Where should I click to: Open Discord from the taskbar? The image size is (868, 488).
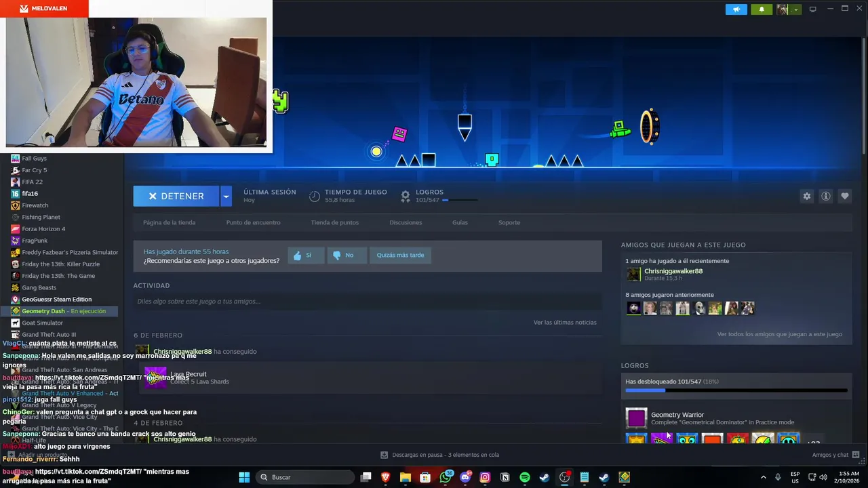click(x=465, y=477)
